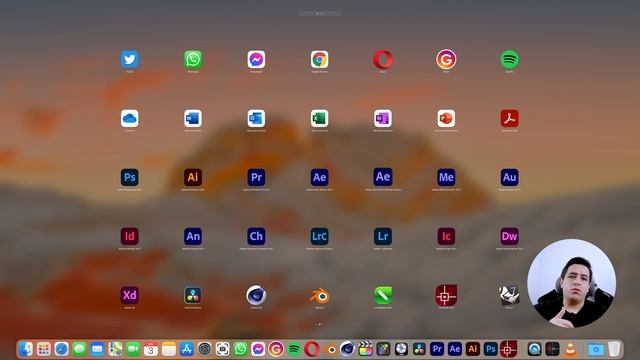Open Adobe InCopy (Ic)
640x360 pixels.
tap(446, 236)
